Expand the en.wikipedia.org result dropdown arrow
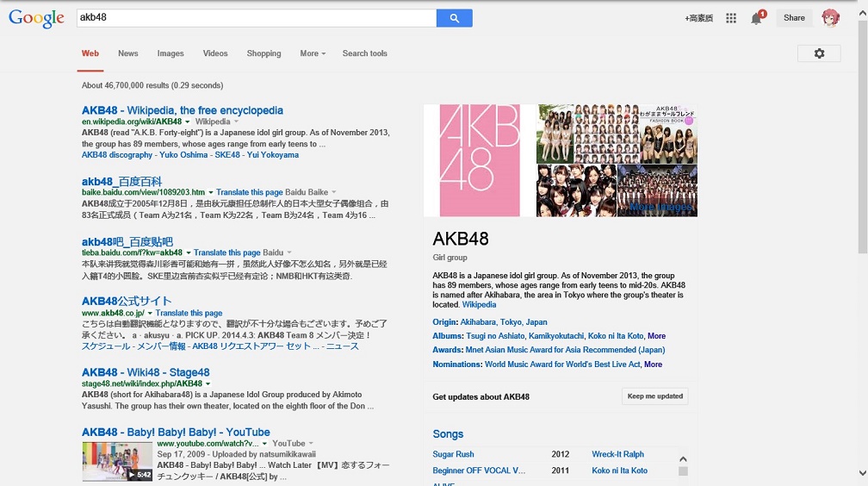Image resolution: width=868 pixels, height=486 pixels. (187, 121)
